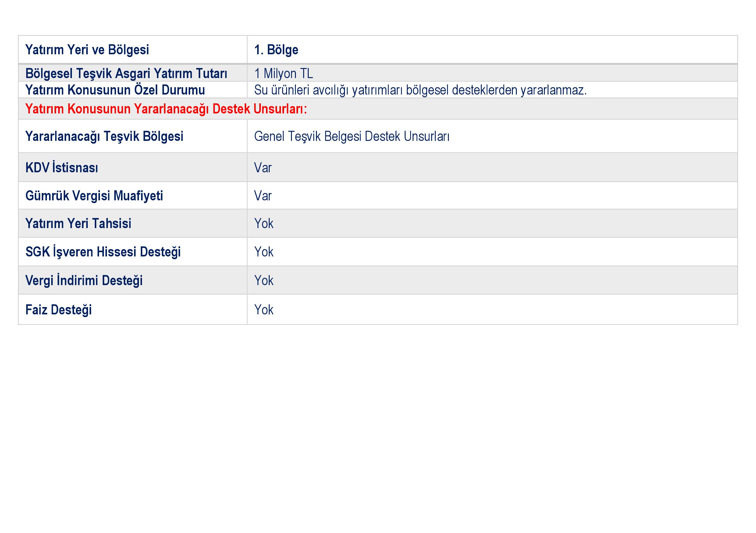Select the '1 Milyon TL' value
Image resolution: width=756 pixels, height=533 pixels.
(283, 73)
